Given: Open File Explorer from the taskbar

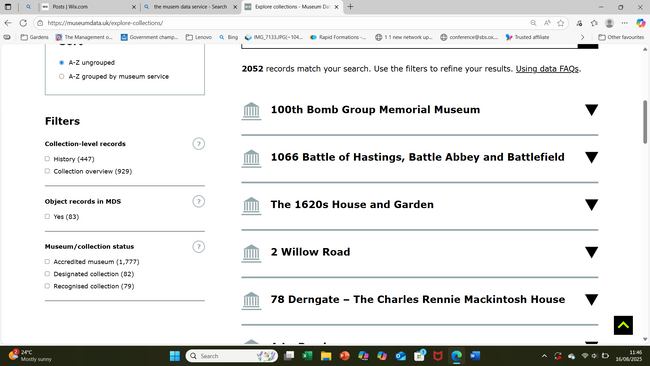Looking at the screenshot, I should pos(326,356).
